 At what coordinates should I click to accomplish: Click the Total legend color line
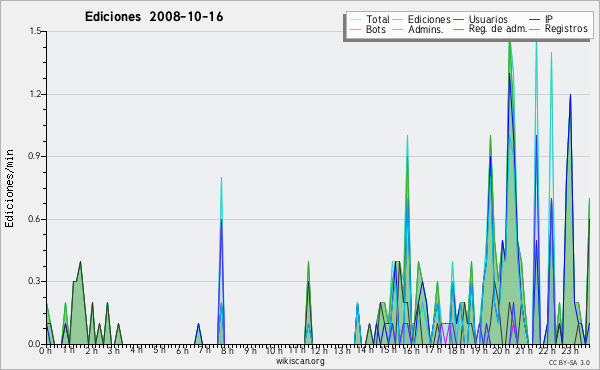(x=355, y=20)
